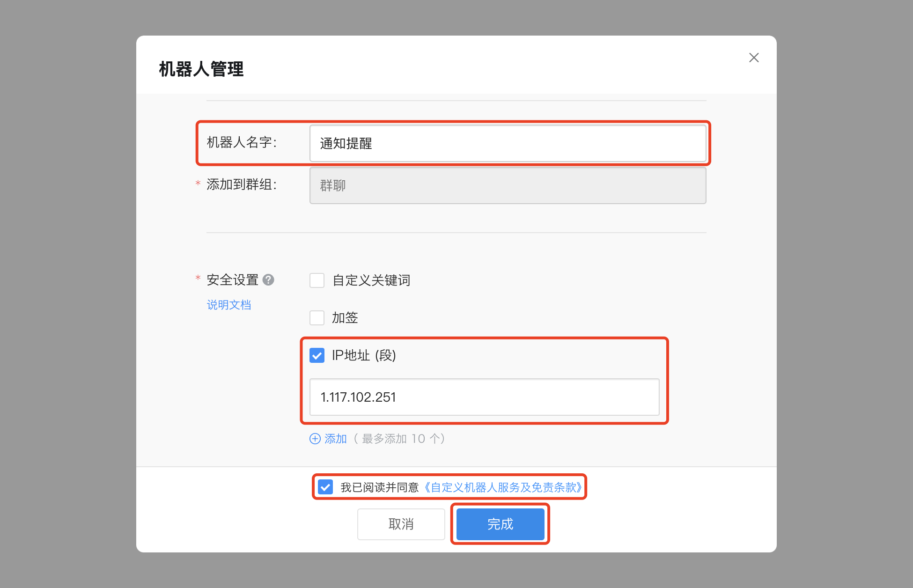This screenshot has height=588, width=913.
Task: Click the 添加到群组 field showing 群聊
Action: (508, 185)
